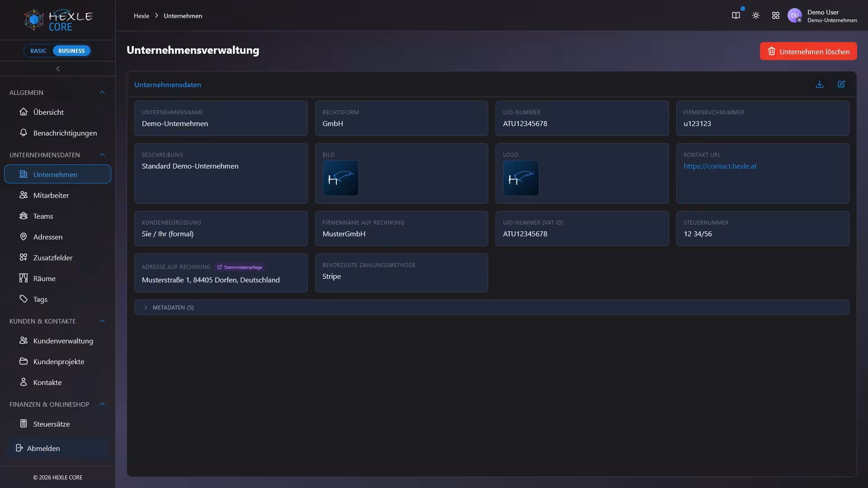
Task: Click the Hexle Core logo
Action: coord(58,20)
